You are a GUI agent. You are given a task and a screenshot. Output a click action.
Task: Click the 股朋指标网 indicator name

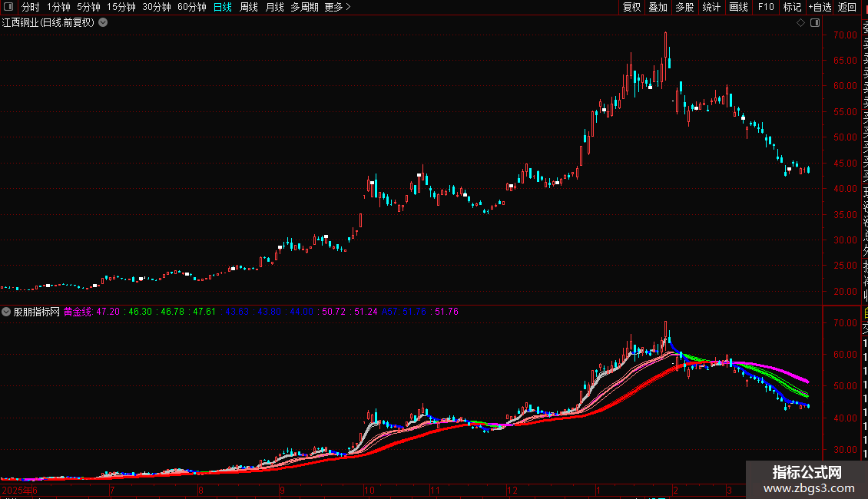tap(37, 312)
